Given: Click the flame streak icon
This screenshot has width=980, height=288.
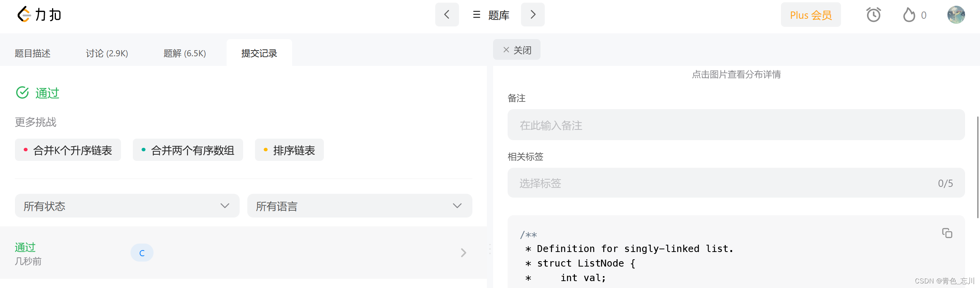Looking at the screenshot, I should pos(909,15).
